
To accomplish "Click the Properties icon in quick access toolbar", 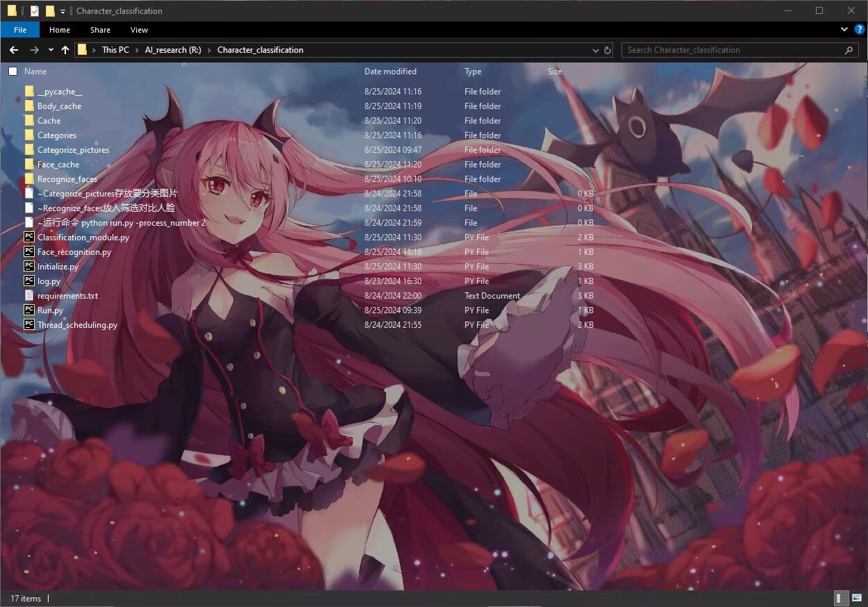I will click(x=35, y=11).
